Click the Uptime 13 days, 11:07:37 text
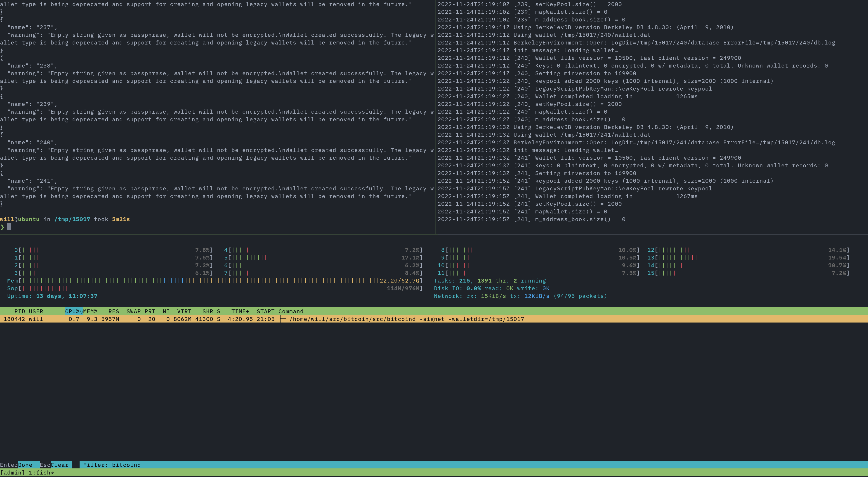The height and width of the screenshot is (477, 868). pyautogui.click(x=52, y=296)
